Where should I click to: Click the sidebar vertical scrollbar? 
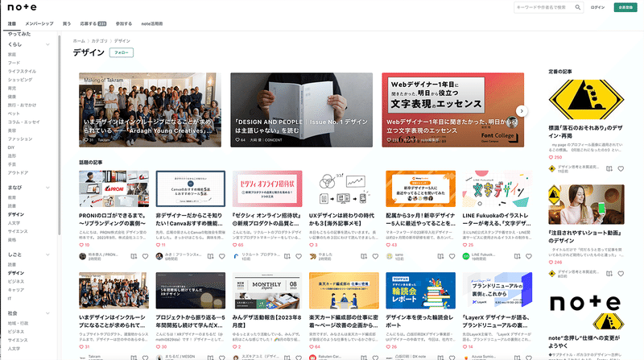pos(59,135)
